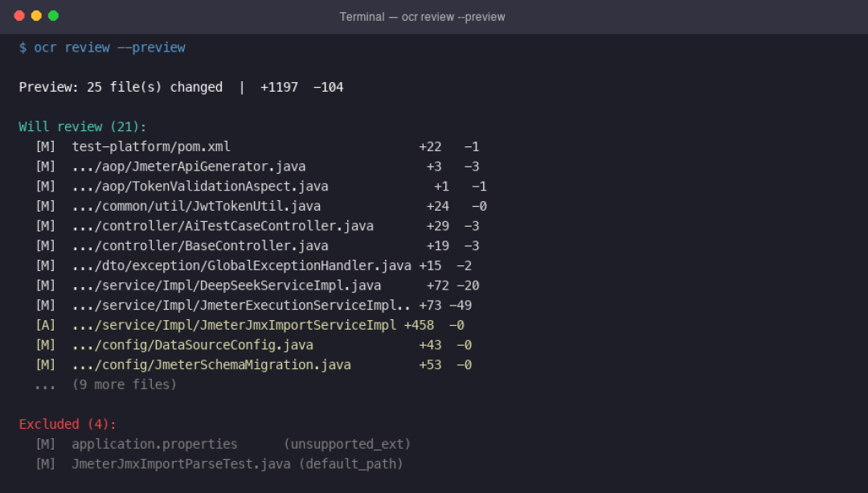868x493 pixels.
Task: Select the '.../service/Impl/JmeterJmxImportServiceImpl' path
Action: coord(234,325)
